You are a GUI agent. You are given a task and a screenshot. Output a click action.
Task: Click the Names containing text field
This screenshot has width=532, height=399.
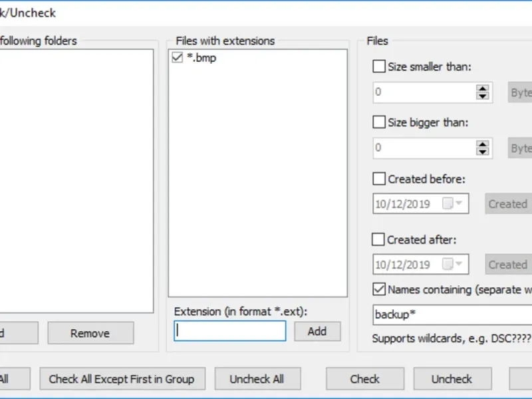pyautogui.click(x=452, y=315)
